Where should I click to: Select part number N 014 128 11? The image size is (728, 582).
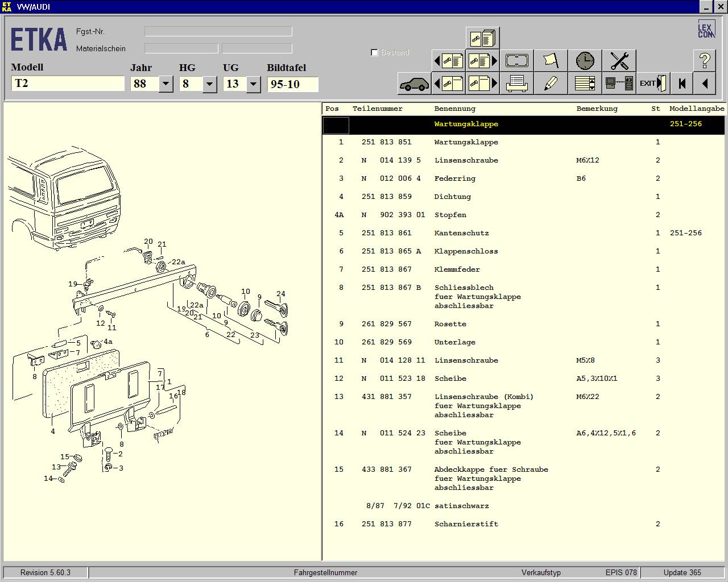[393, 360]
